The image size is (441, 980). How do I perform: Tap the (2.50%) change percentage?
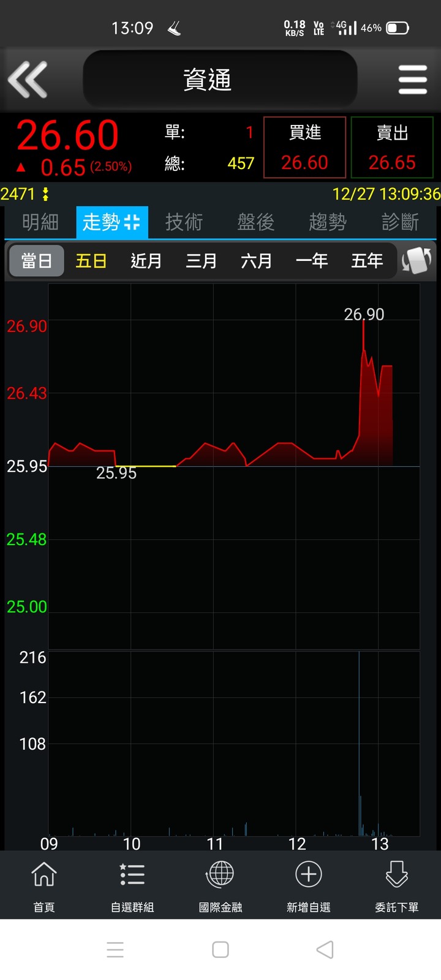[x=111, y=167]
